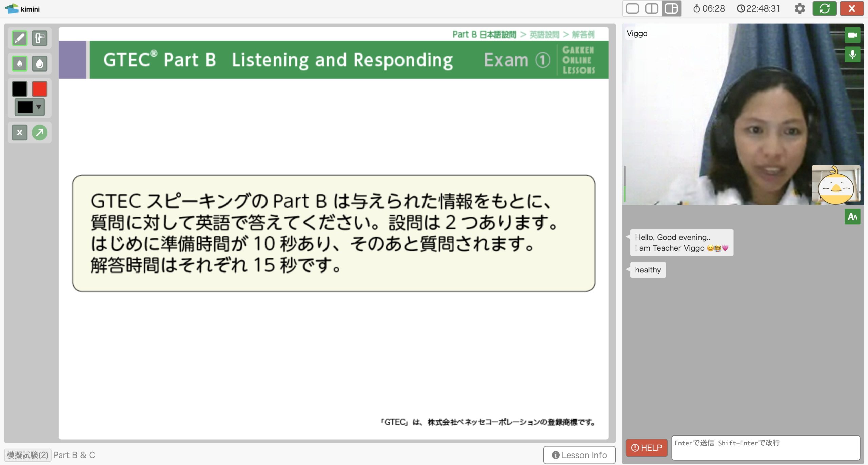This screenshot has width=868, height=465.
Task: Focus the chat message input field
Action: (x=766, y=447)
